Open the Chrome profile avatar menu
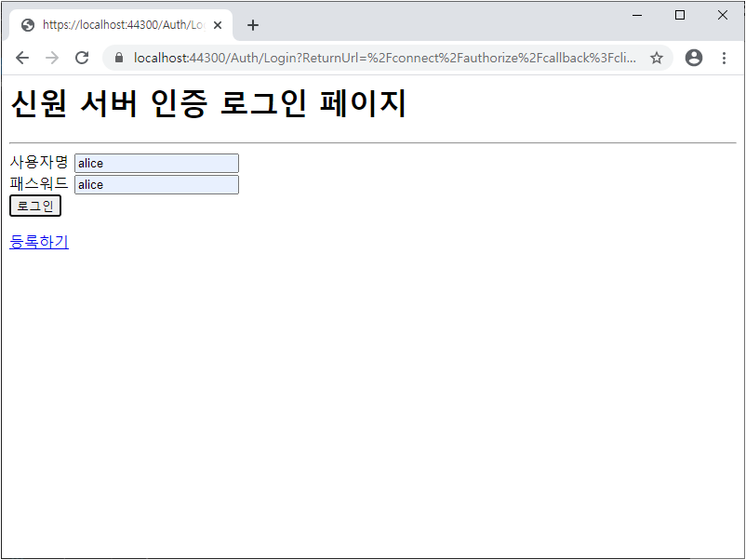746x560 pixels. (x=694, y=58)
